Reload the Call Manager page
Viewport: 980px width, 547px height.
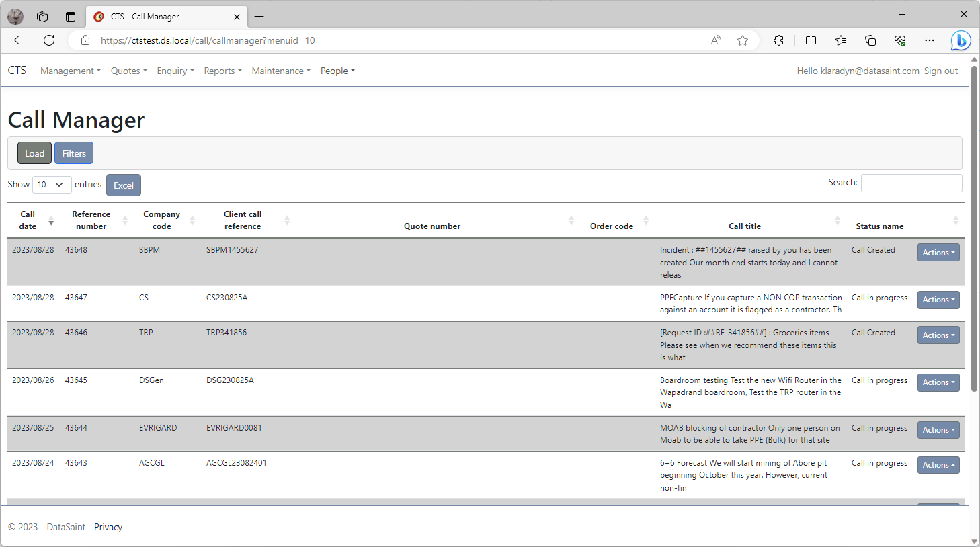49,40
